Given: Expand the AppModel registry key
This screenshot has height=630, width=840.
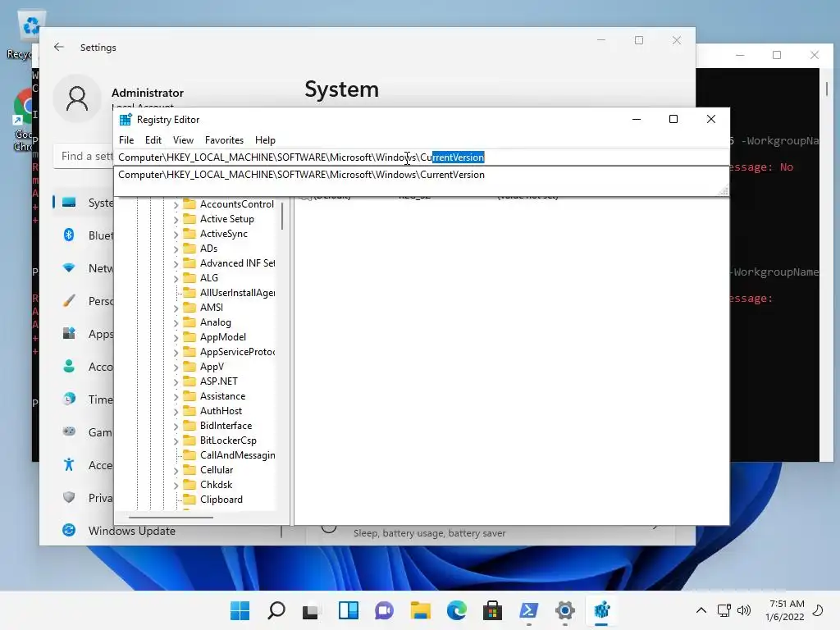Looking at the screenshot, I should tap(176, 337).
